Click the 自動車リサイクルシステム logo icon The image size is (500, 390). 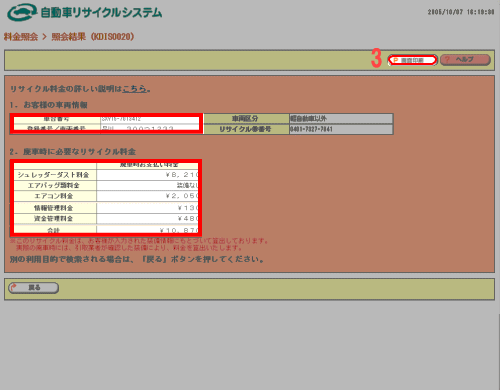pos(22,12)
